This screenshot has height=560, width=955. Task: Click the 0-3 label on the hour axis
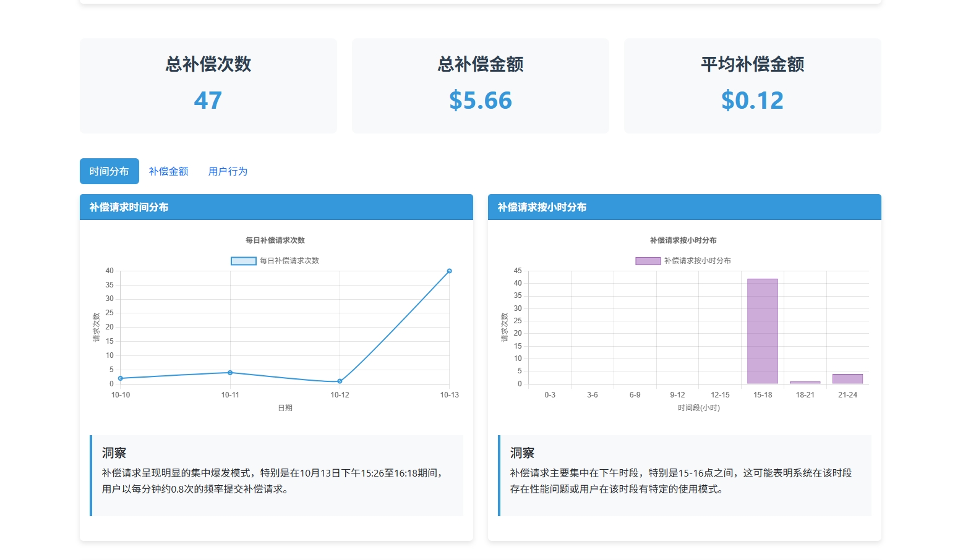[x=549, y=394]
